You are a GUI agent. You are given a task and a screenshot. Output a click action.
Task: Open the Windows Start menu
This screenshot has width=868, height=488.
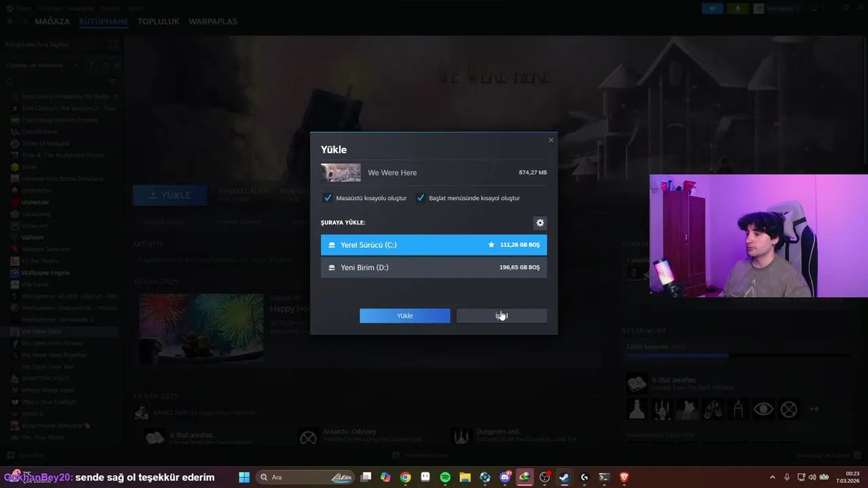[244, 477]
